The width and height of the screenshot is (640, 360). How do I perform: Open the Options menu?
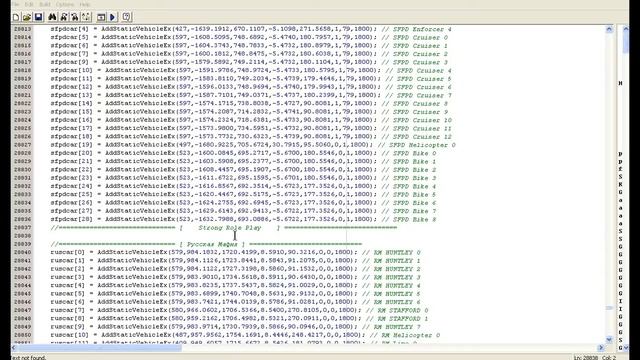65,4
